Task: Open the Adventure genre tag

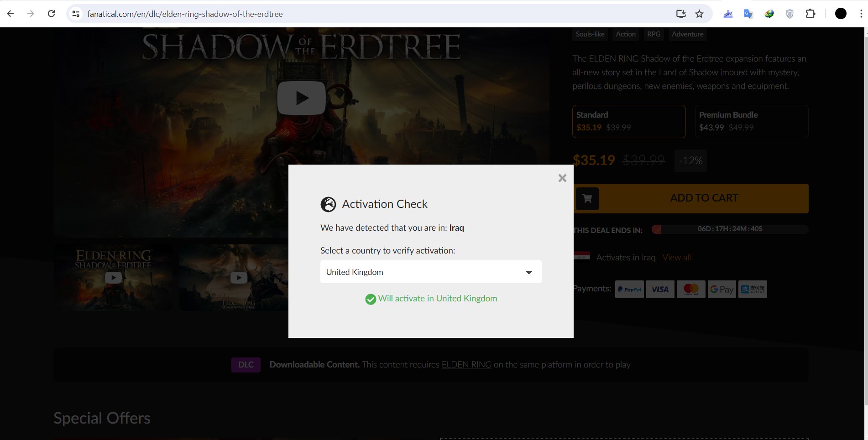Action: click(x=687, y=34)
